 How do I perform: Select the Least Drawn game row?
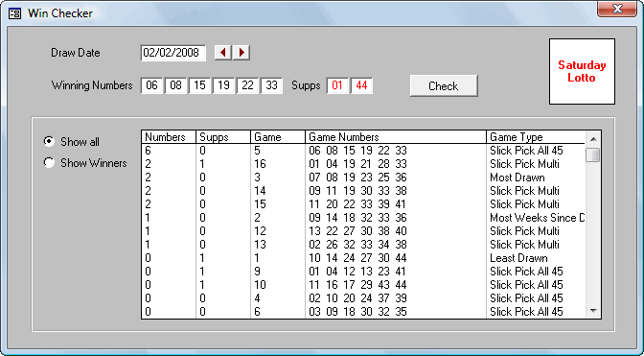(363, 258)
